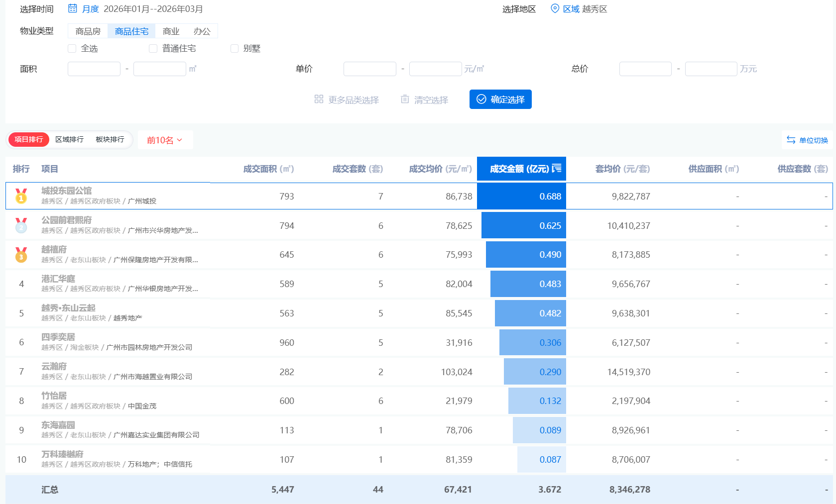Switch to the 商业 property tab
Image resolution: width=836 pixels, height=504 pixels.
pos(170,31)
